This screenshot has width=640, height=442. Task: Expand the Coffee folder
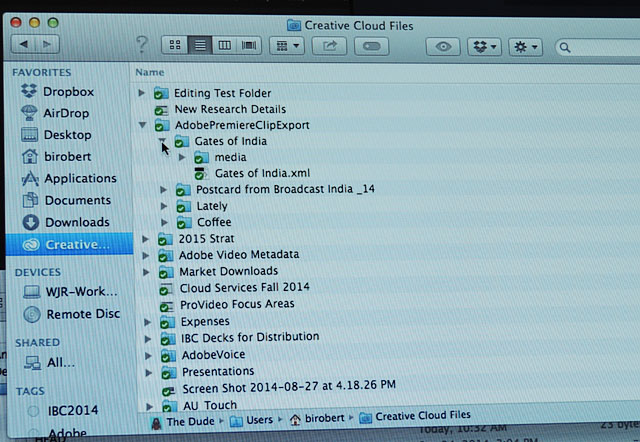tap(164, 222)
